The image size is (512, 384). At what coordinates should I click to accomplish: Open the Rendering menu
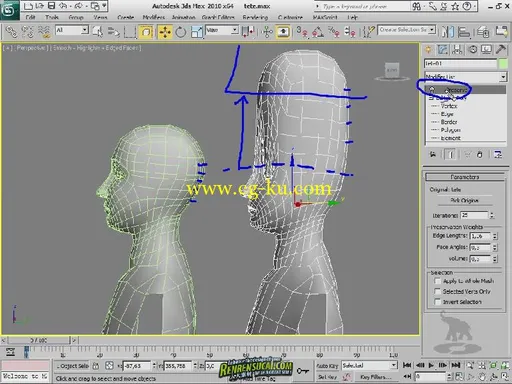pos(255,17)
